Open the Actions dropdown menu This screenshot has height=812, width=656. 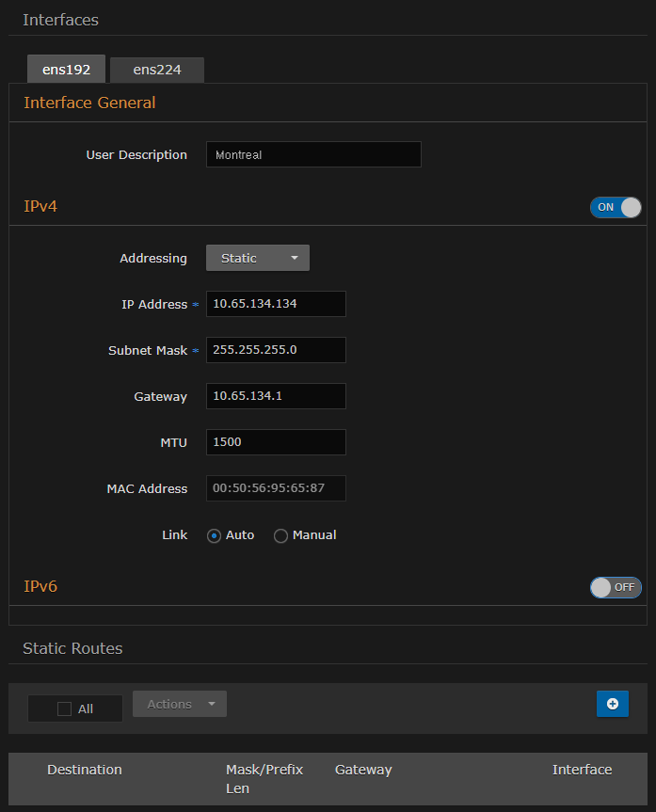coord(180,704)
